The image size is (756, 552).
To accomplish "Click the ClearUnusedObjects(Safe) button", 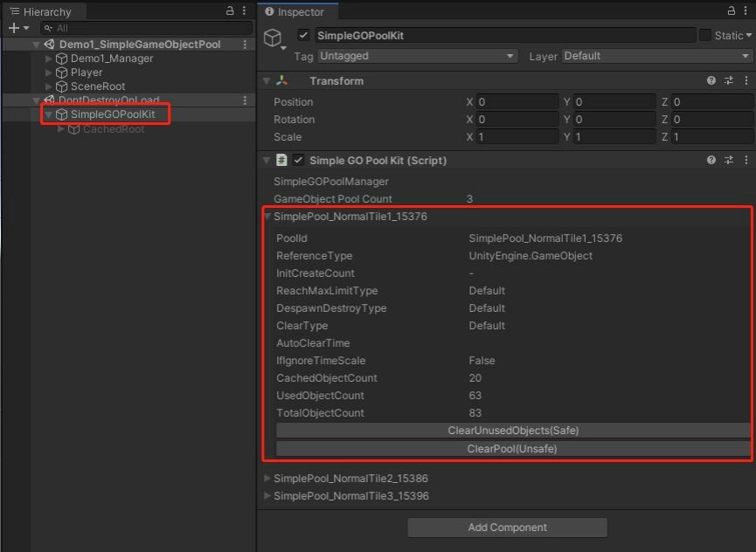I will click(x=513, y=430).
